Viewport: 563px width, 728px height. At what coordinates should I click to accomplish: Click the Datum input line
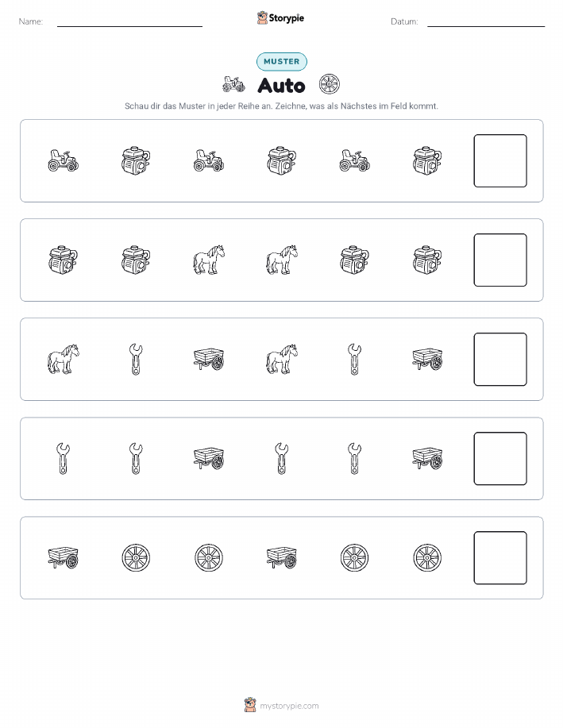coord(486,23)
